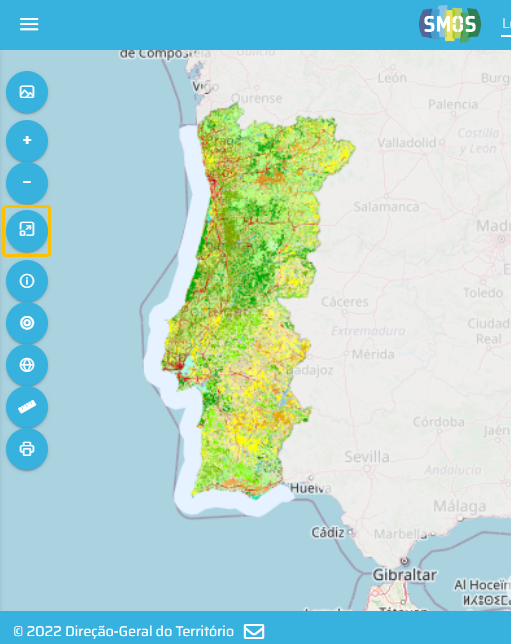511x644 pixels.
Task: Click the SMOS logo
Action: tap(450, 24)
